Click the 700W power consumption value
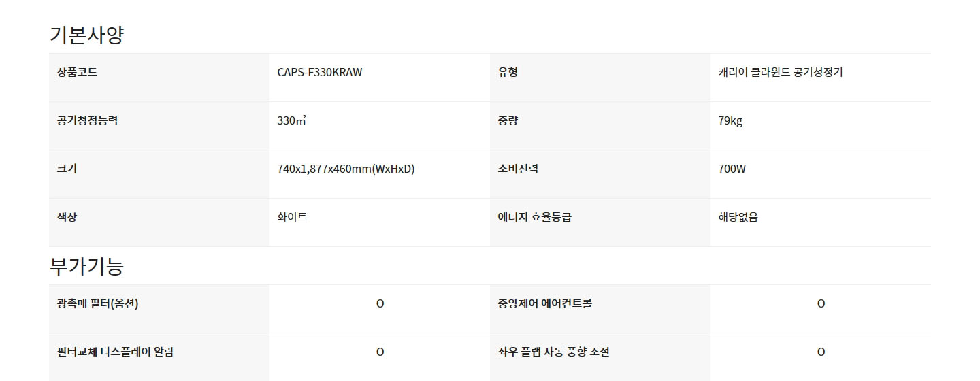This screenshot has height=381, width=980. point(732,169)
